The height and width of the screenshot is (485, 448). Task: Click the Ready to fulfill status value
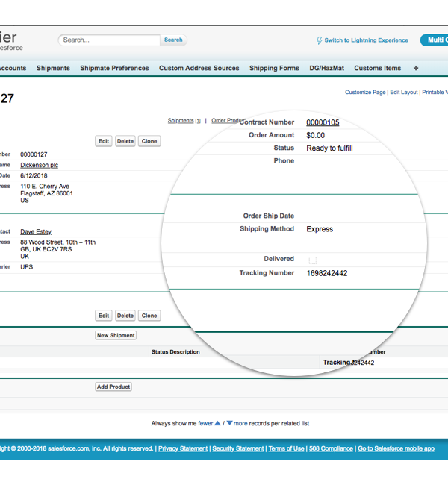(x=329, y=148)
